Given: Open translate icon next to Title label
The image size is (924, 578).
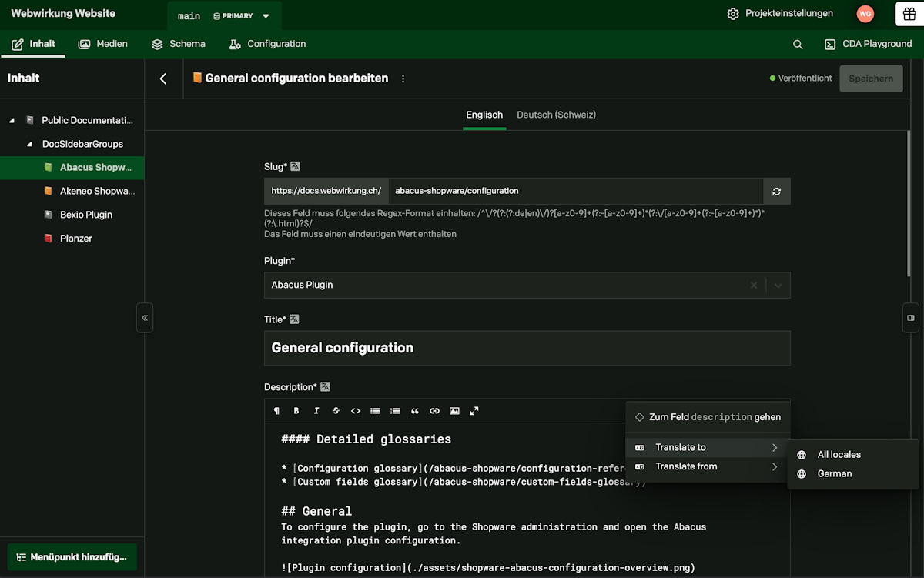Looking at the screenshot, I should pos(294,319).
